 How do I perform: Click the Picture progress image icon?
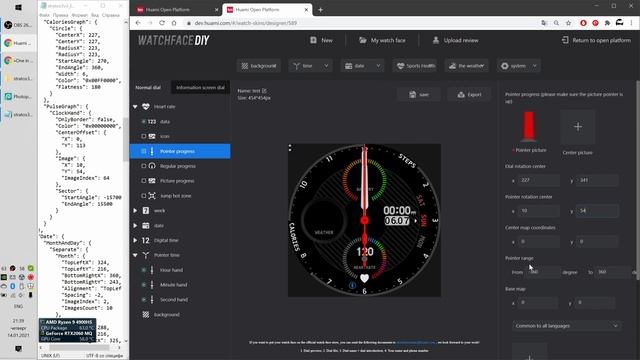click(152, 181)
